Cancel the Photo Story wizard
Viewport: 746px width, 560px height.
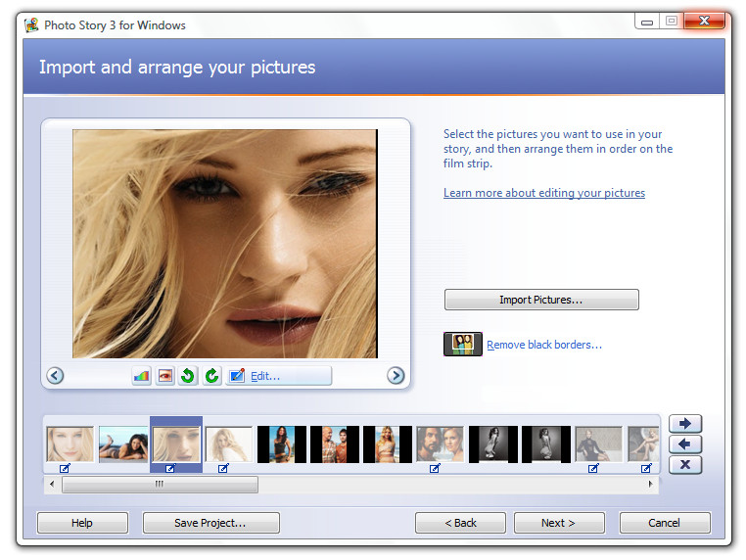pos(665,523)
